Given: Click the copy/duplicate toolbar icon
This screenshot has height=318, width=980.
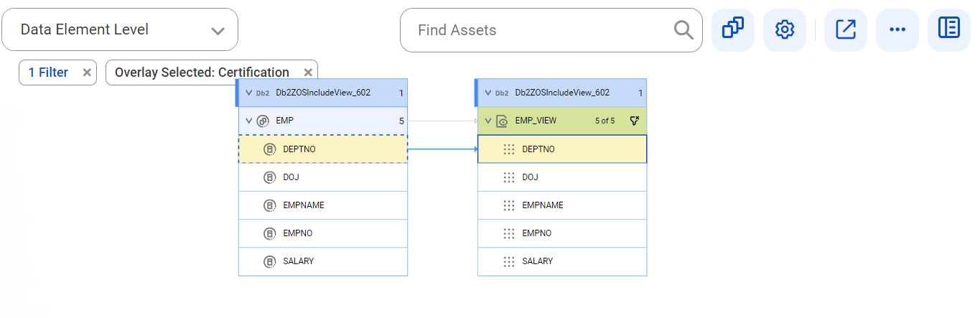Looking at the screenshot, I should [732, 29].
